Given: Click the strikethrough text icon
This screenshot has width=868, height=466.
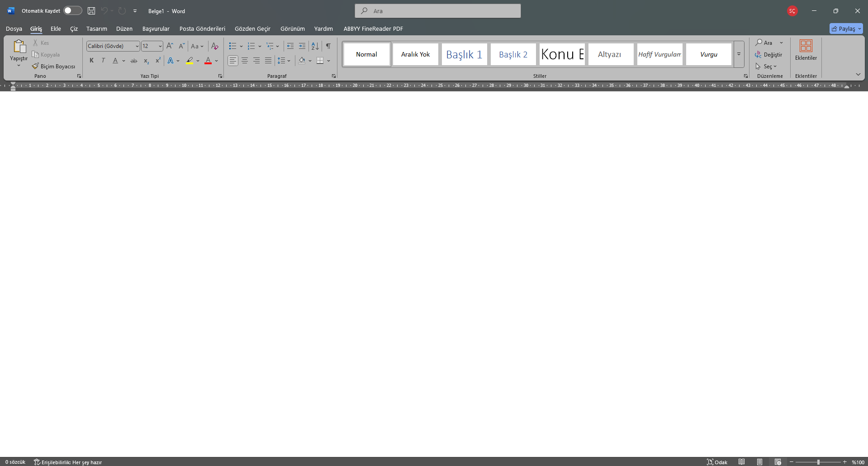Looking at the screenshot, I should 134,61.
